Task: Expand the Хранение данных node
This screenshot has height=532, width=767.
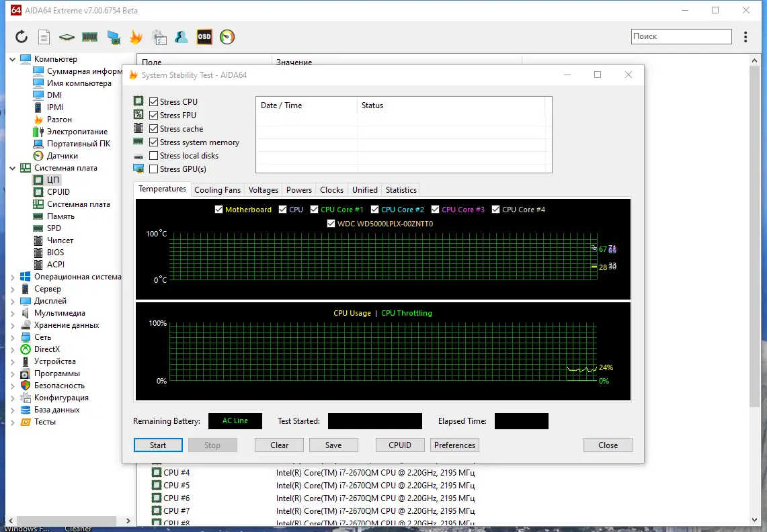Action: (x=12, y=325)
